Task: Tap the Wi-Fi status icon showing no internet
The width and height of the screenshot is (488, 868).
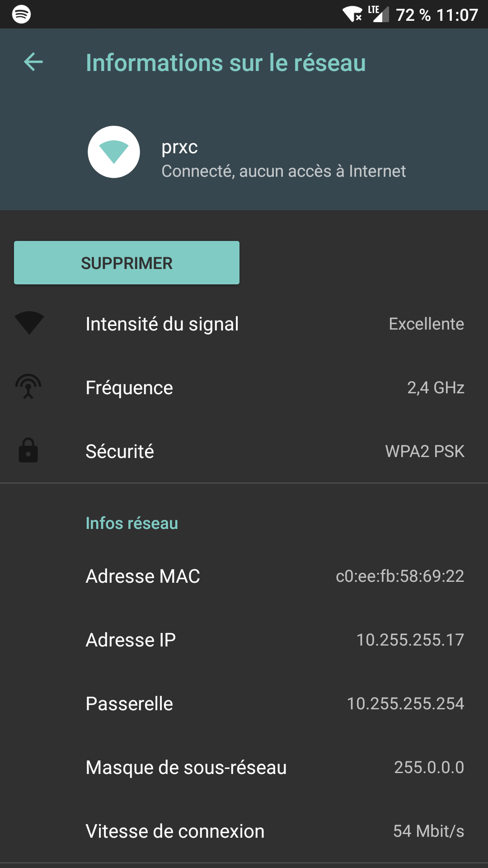Action: (352, 14)
